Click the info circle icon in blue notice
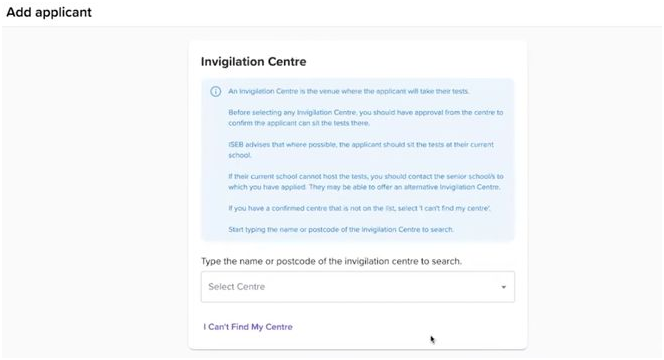This screenshot has width=664, height=360. (216, 91)
